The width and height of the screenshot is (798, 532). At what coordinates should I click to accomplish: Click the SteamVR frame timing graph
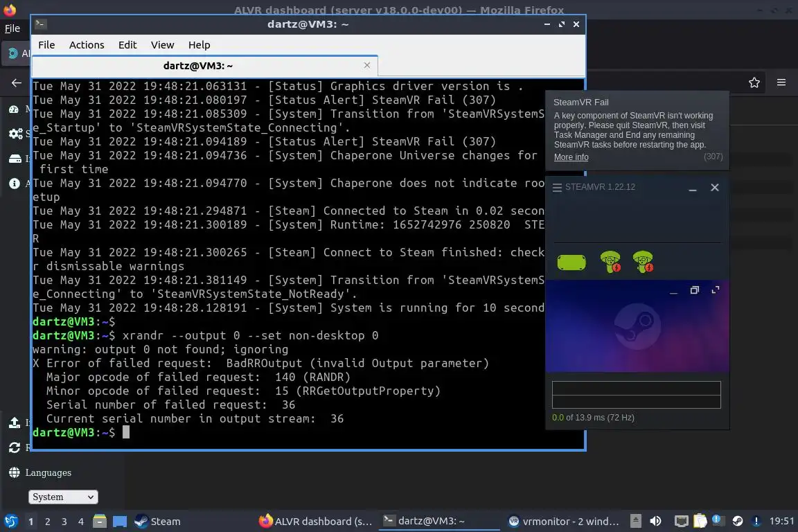(636, 395)
